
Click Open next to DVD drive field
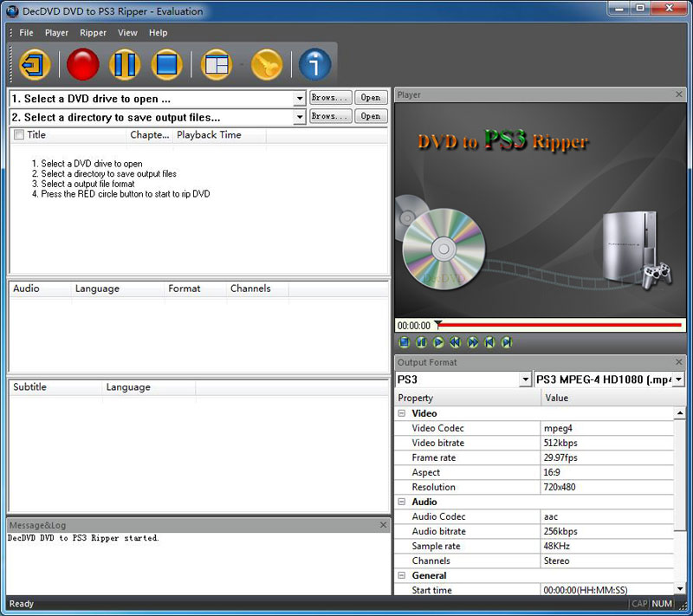[x=371, y=97]
